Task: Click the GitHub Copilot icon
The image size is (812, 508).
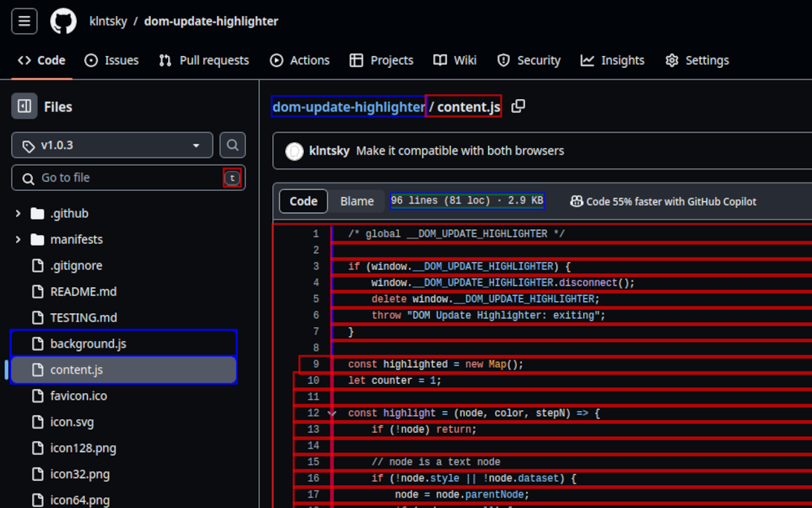Action: (x=577, y=201)
